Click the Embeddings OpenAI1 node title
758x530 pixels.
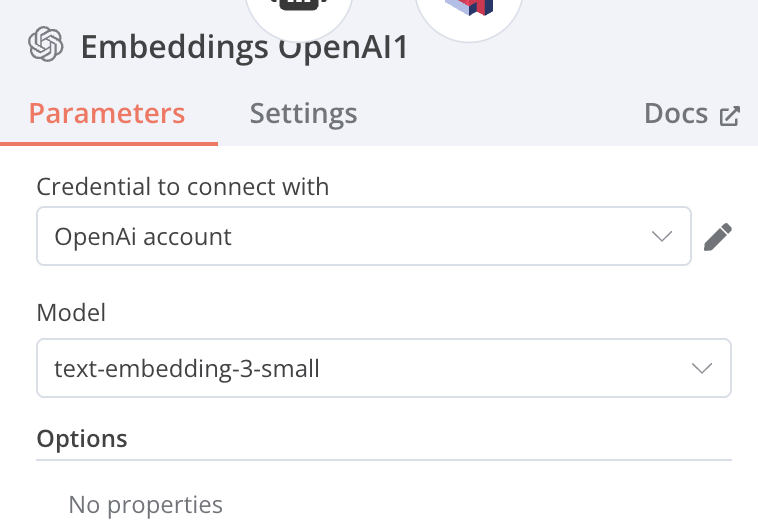click(245, 47)
